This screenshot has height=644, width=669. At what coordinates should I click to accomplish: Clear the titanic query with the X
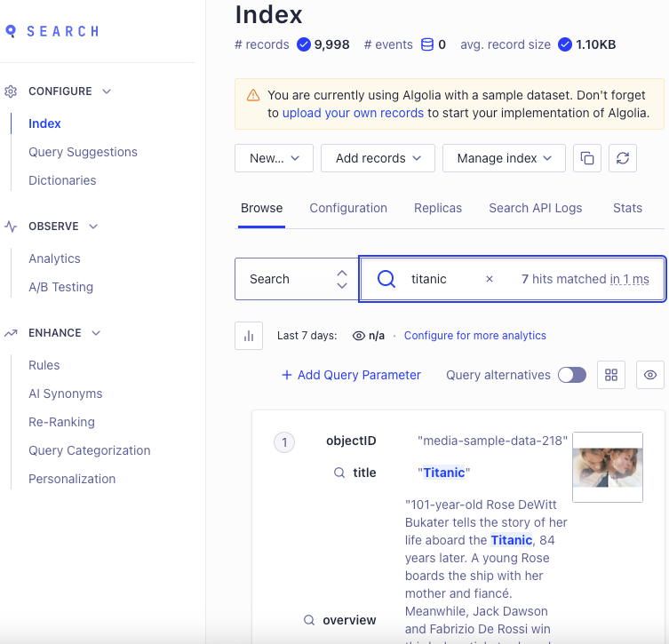click(490, 279)
